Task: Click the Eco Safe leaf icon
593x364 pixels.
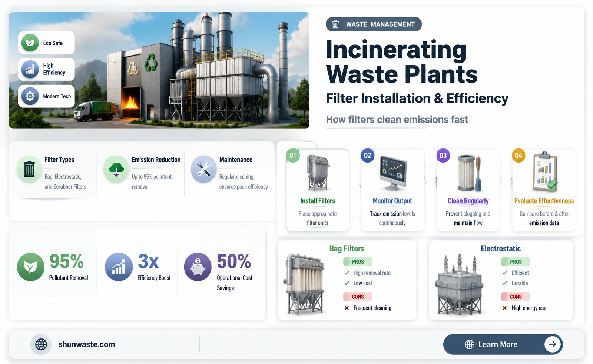Action: pos(30,43)
